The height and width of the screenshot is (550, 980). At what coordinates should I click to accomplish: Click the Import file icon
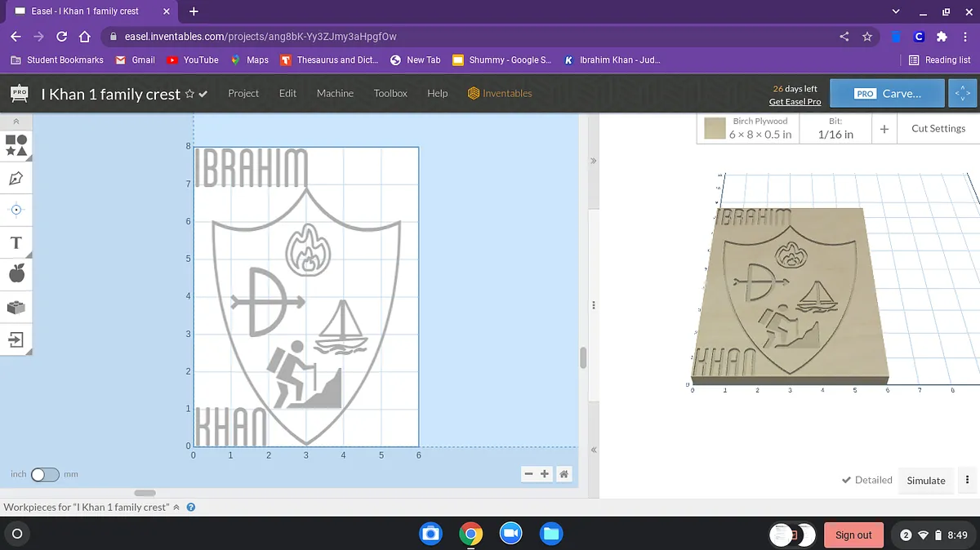click(16, 339)
